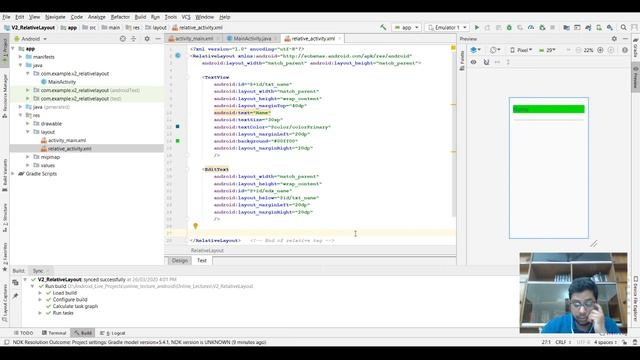The width and height of the screenshot is (640, 360).
Task: Open the Build menu
Action: 140,17
